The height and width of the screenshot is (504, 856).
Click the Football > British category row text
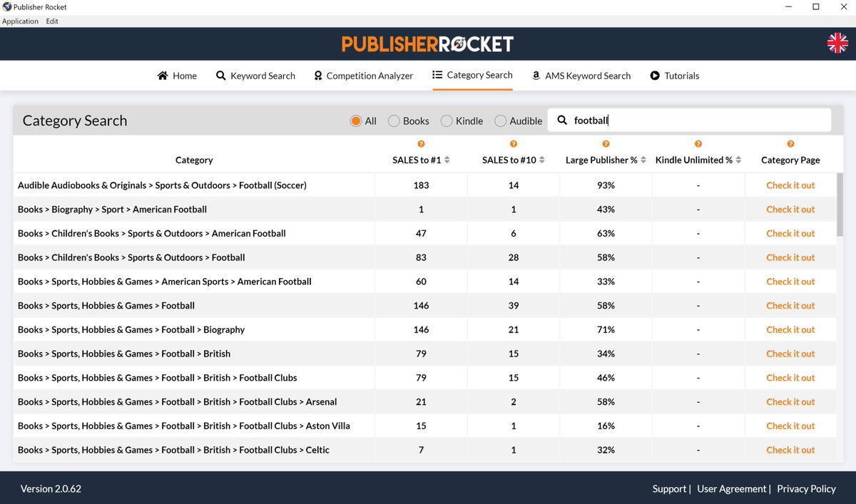click(x=124, y=354)
